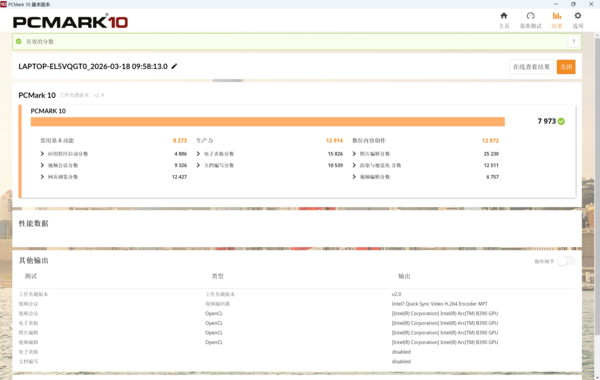Click the 数位内容创作 score 12 872
Screen dimensions: 600x380
coord(490,140)
